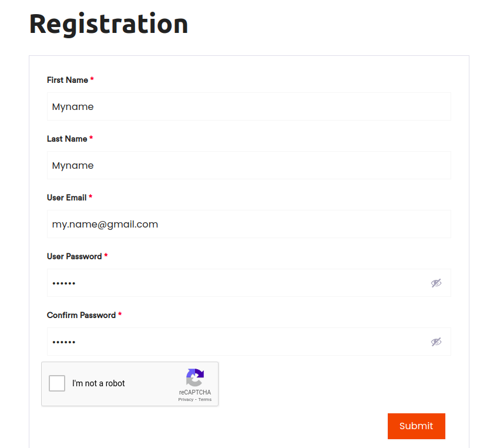
Task: Check the I'm not a robot box
Action: pyautogui.click(x=57, y=383)
